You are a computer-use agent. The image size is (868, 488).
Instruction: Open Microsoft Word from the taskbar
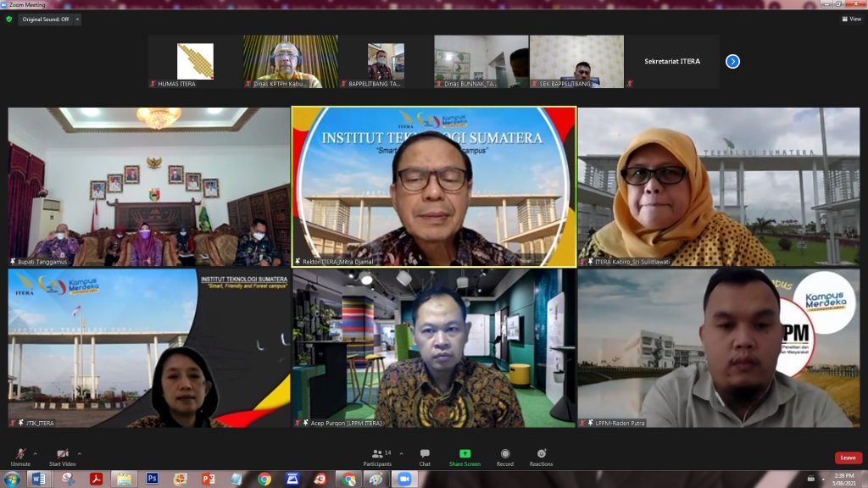[39, 480]
